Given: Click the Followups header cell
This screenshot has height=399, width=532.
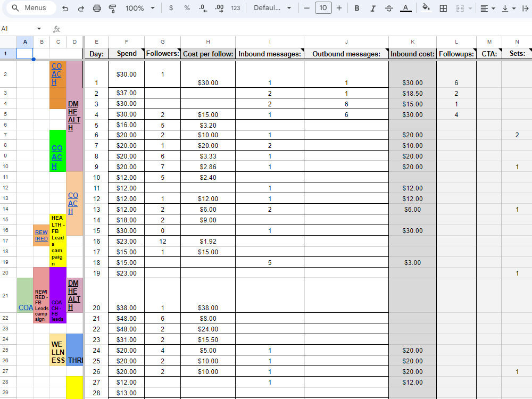Looking at the screenshot, I should [x=456, y=54].
